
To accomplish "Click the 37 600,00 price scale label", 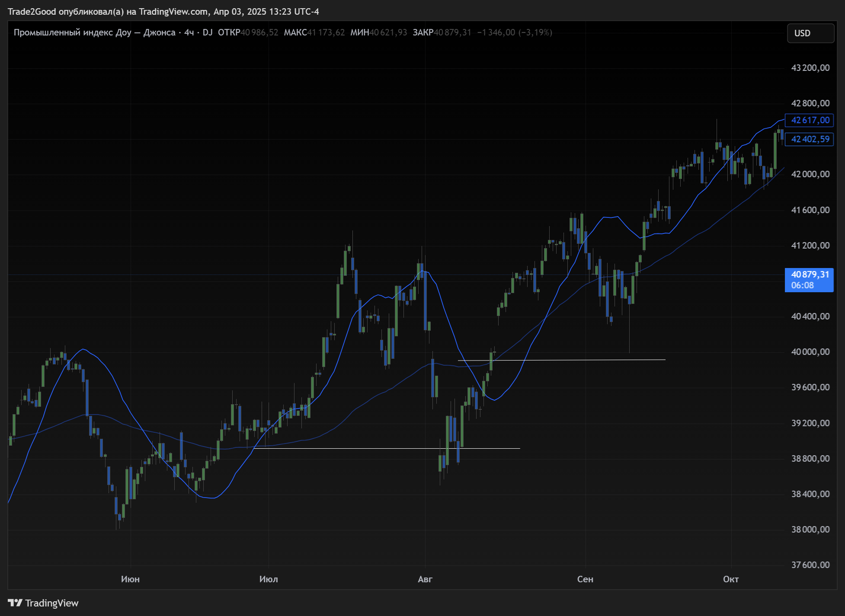I will point(810,565).
